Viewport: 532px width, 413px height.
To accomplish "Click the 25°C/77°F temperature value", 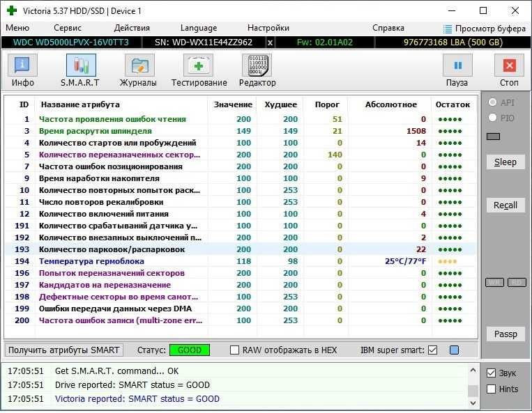I will (x=405, y=262).
